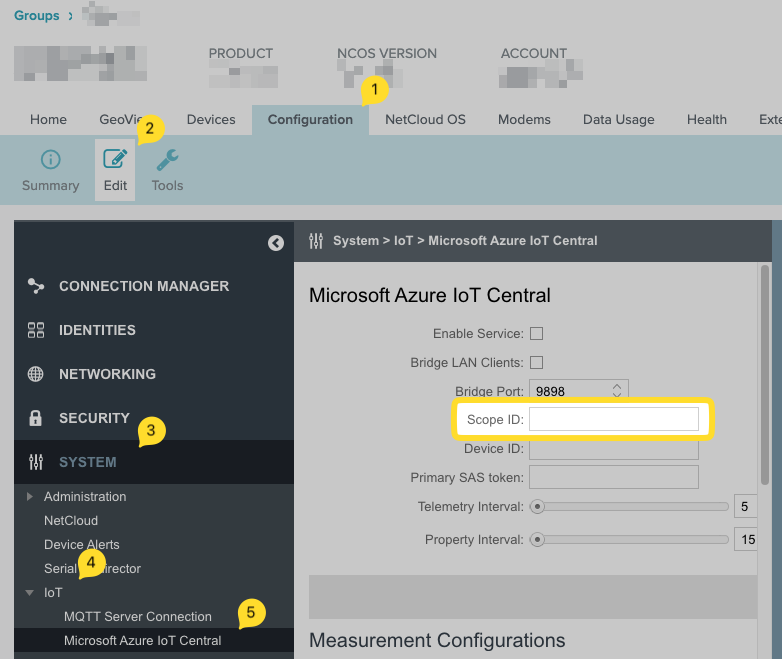Click into the Device ID field
This screenshot has height=659, width=782.
[x=614, y=448]
